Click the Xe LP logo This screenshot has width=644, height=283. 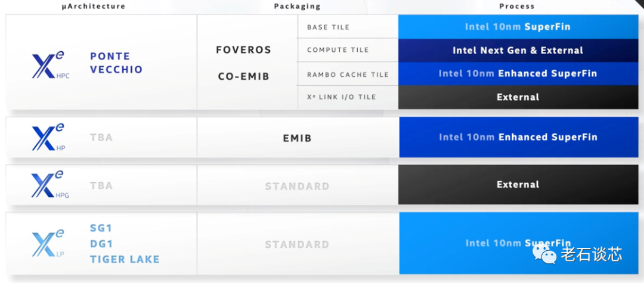click(x=49, y=244)
